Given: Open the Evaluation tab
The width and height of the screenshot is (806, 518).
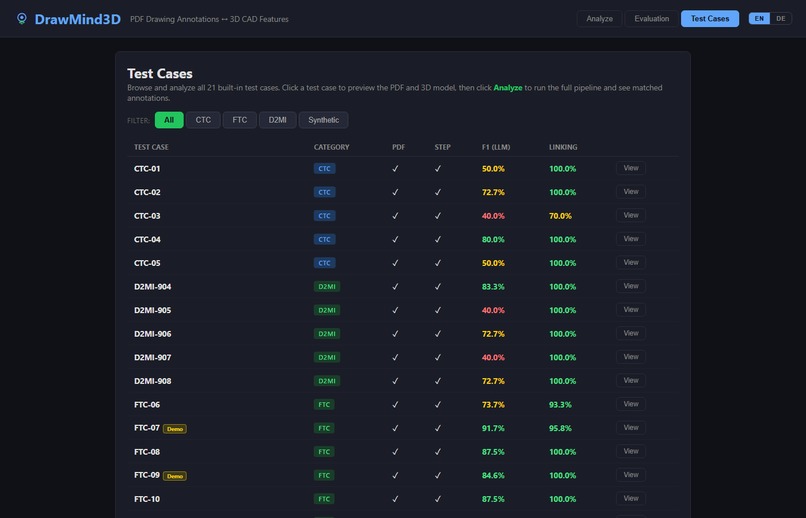Looking at the screenshot, I should tap(651, 18).
